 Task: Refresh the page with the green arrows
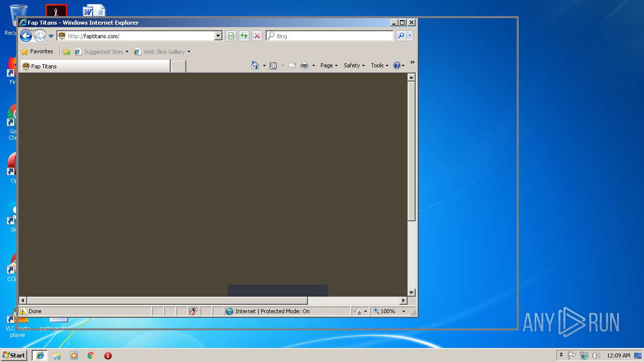(x=244, y=36)
